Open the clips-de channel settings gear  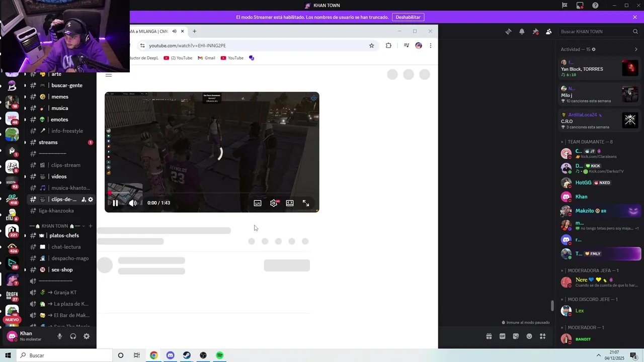tap(91, 200)
